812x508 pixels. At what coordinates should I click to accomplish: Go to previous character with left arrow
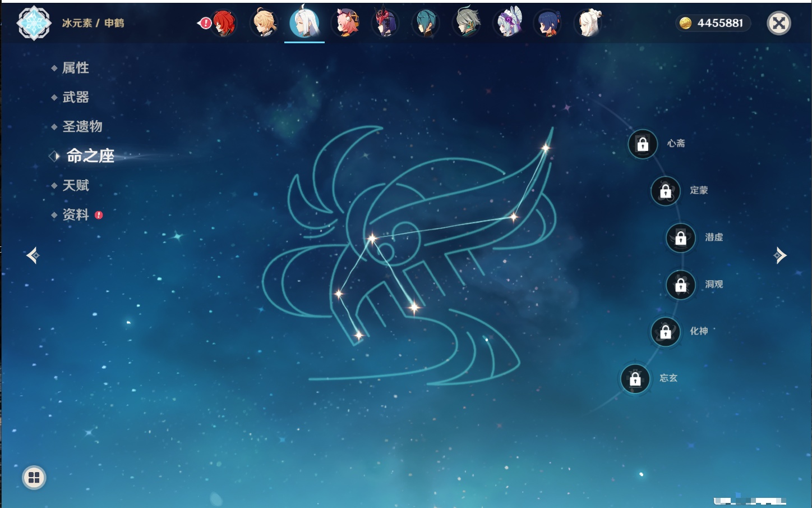(x=33, y=256)
